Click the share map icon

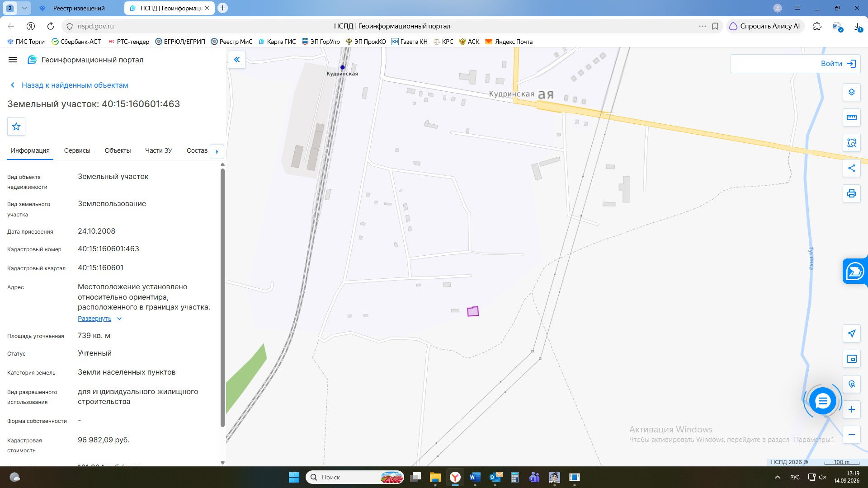(851, 168)
